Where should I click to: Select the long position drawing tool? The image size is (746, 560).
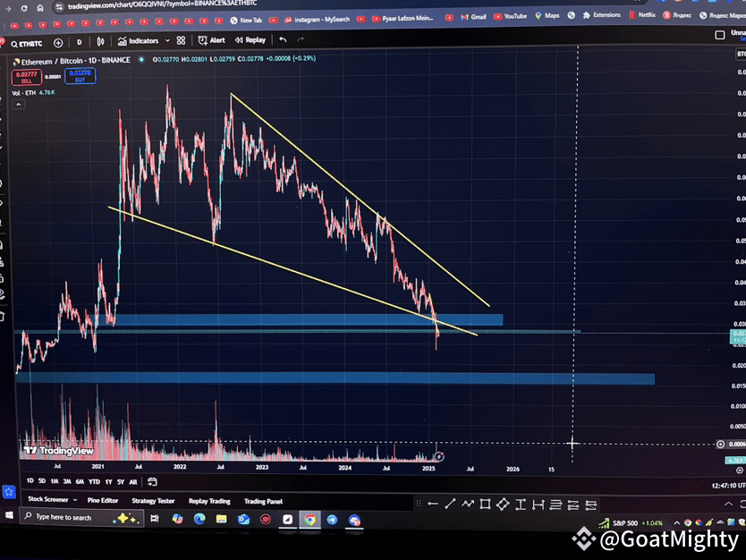tap(573, 505)
